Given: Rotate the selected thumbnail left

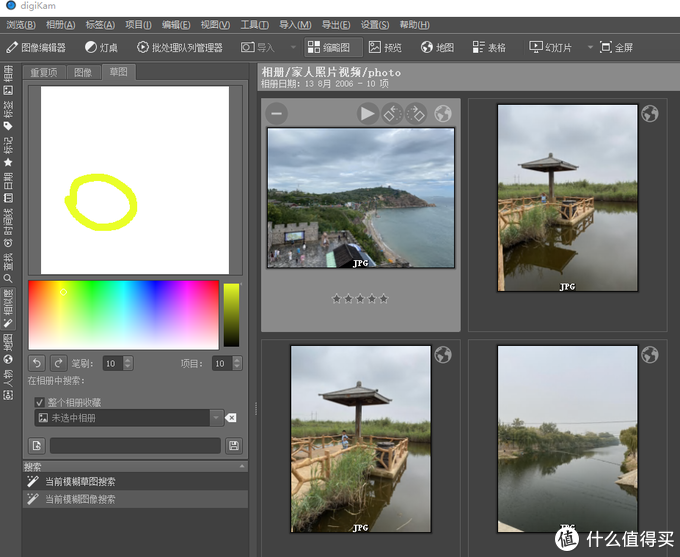Looking at the screenshot, I should tap(392, 114).
